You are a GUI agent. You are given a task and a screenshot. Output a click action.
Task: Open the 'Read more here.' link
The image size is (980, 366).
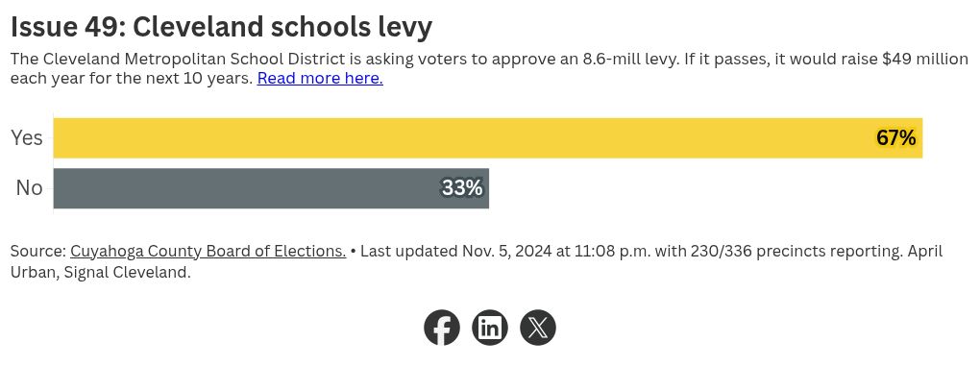pos(320,79)
